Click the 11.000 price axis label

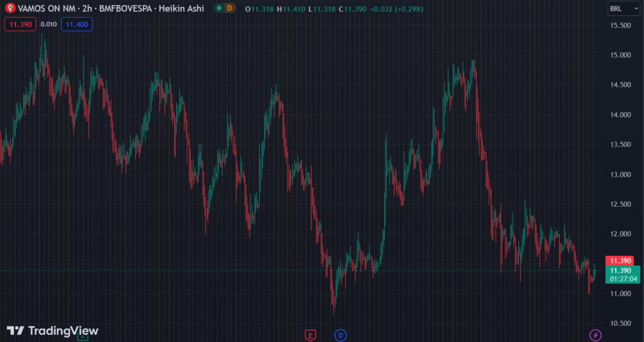click(x=620, y=294)
